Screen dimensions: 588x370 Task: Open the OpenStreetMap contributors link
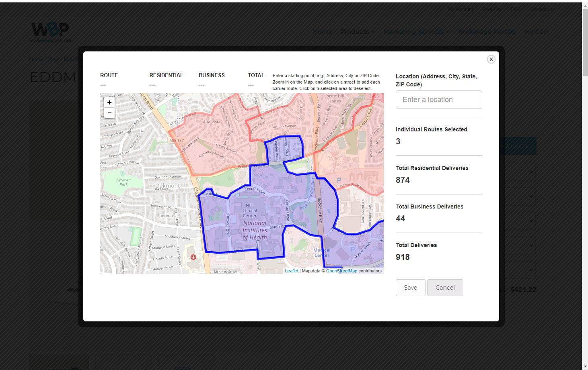pos(341,271)
